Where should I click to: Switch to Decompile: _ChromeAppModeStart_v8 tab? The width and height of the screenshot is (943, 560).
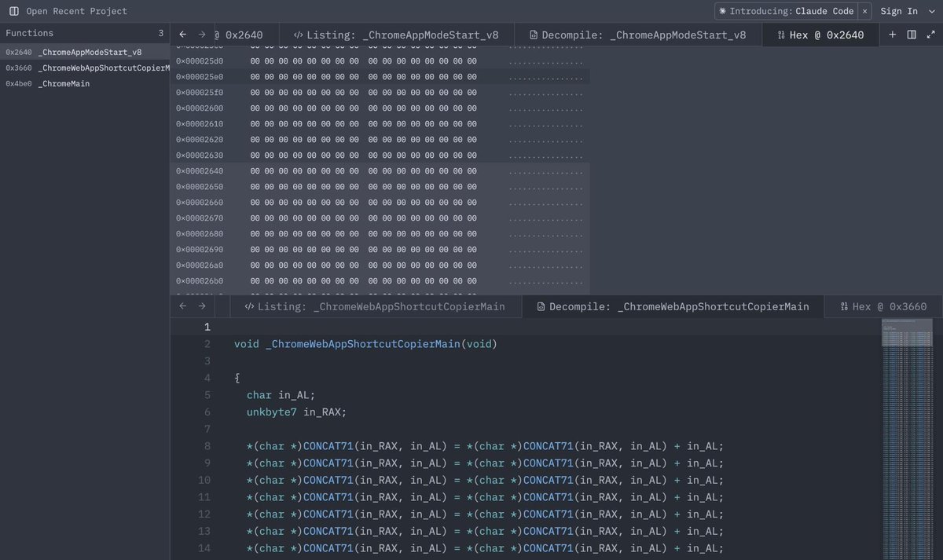coord(637,35)
